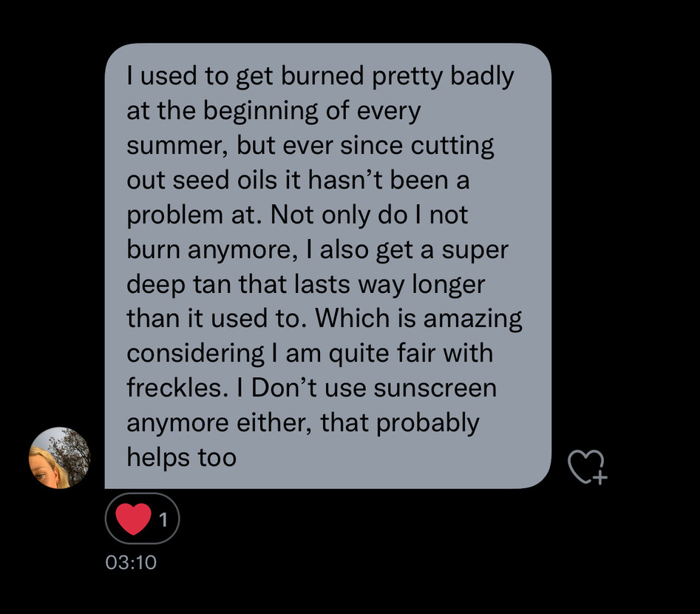Screen dimensions: 700x614
Task: Select "helps too" on the last line
Action: pyautogui.click(x=181, y=456)
